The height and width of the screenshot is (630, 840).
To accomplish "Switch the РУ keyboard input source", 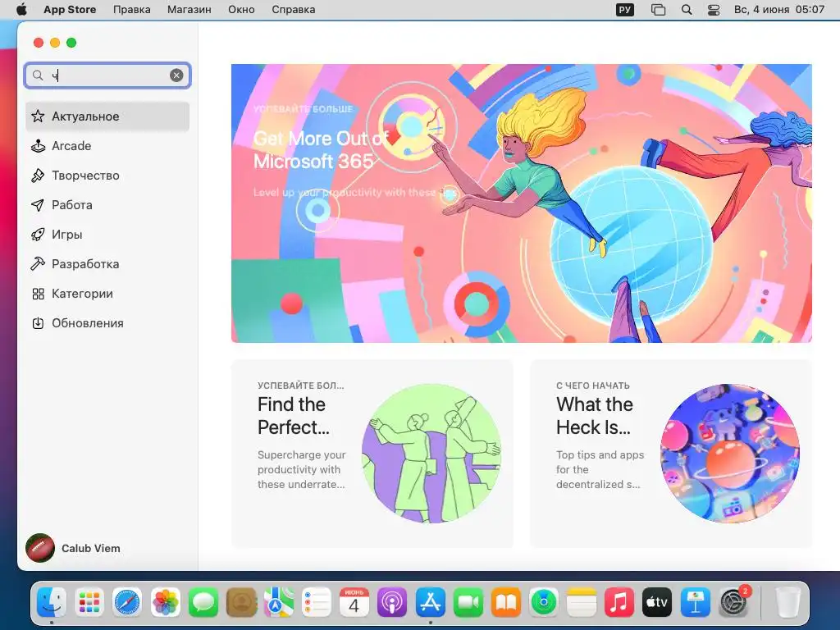I will [x=624, y=10].
